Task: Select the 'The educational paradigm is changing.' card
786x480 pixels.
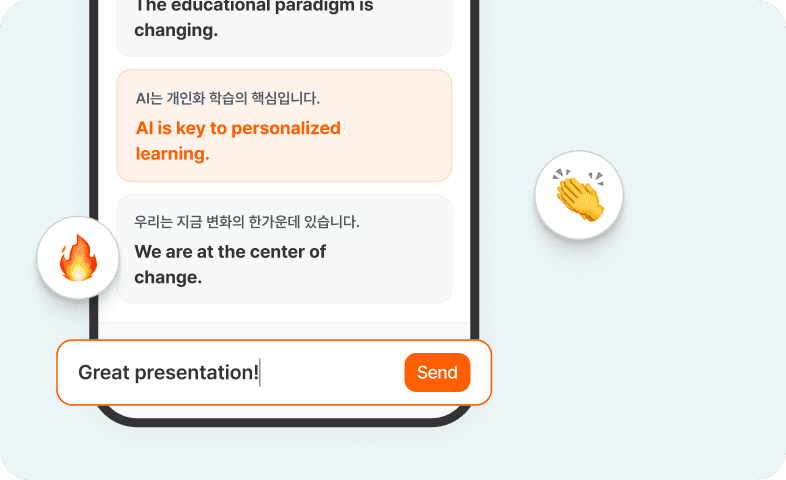Action: tap(284, 28)
